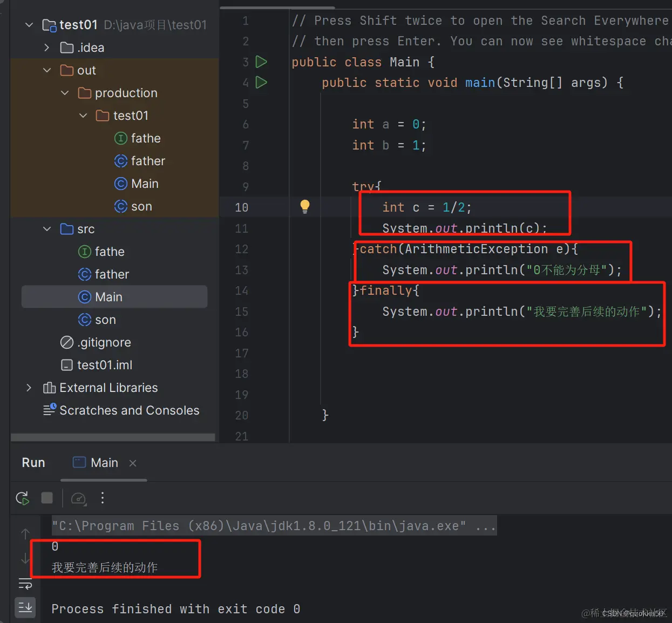Click the horizontal scrollbar of project panel
672x623 pixels.
[x=113, y=437]
